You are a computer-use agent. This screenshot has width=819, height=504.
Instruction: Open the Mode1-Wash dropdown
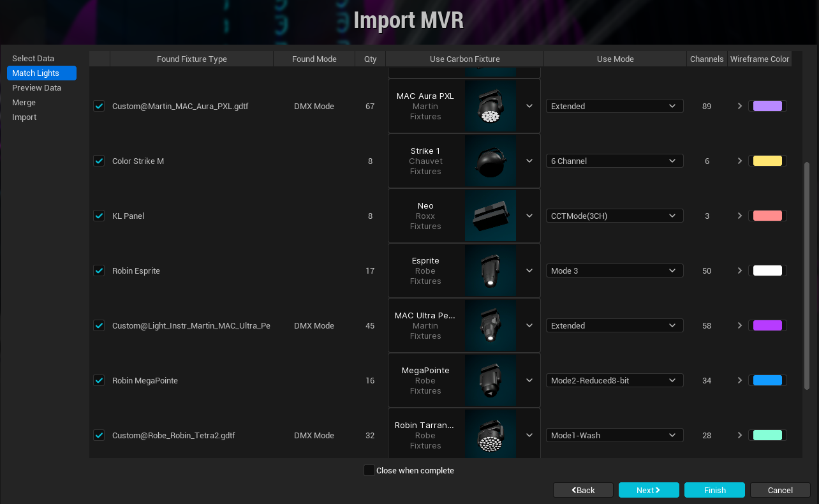click(614, 435)
